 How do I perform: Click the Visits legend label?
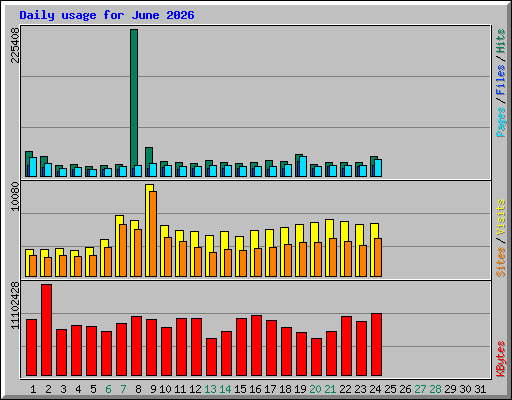click(x=501, y=218)
